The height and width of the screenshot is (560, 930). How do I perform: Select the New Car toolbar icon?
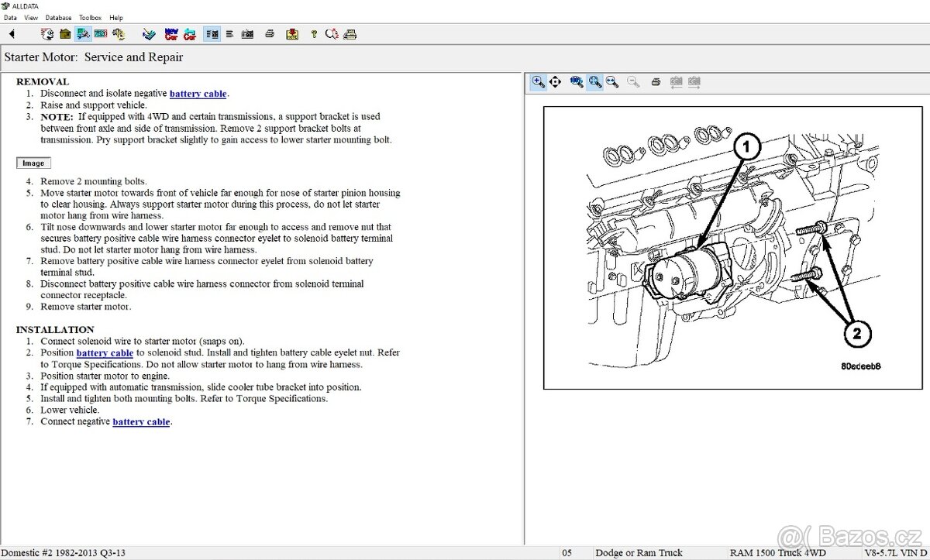tap(172, 34)
